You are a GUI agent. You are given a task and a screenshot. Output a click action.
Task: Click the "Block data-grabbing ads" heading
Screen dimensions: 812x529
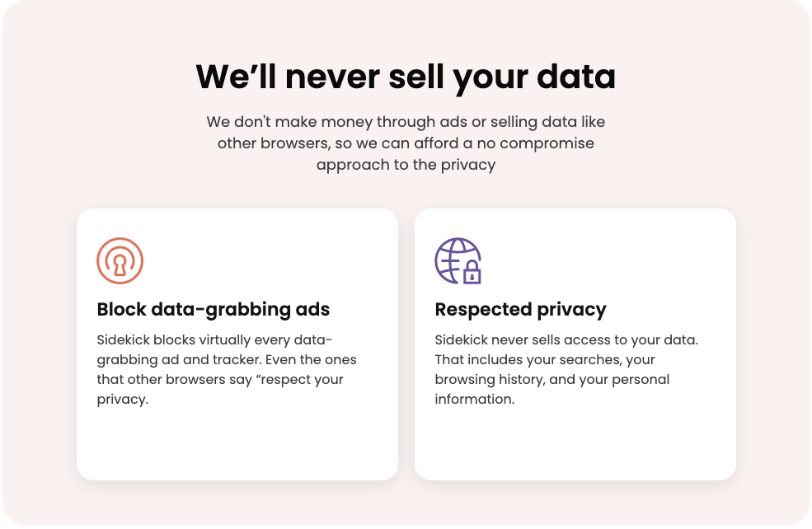(214, 310)
